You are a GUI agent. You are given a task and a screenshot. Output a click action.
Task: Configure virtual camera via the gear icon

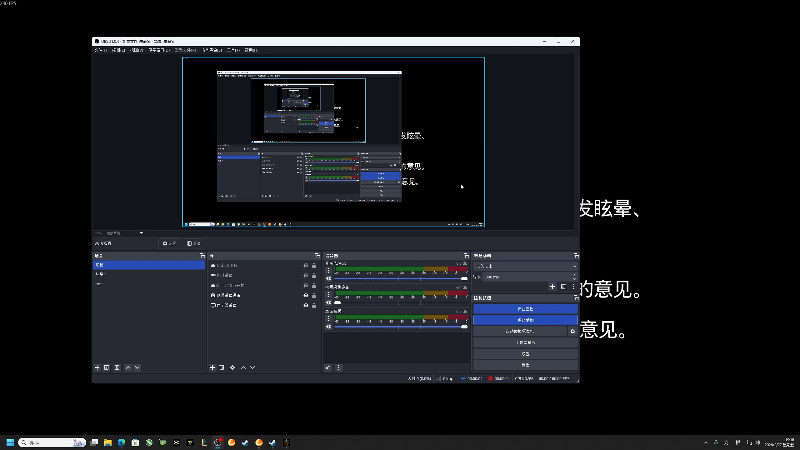pyautogui.click(x=572, y=331)
